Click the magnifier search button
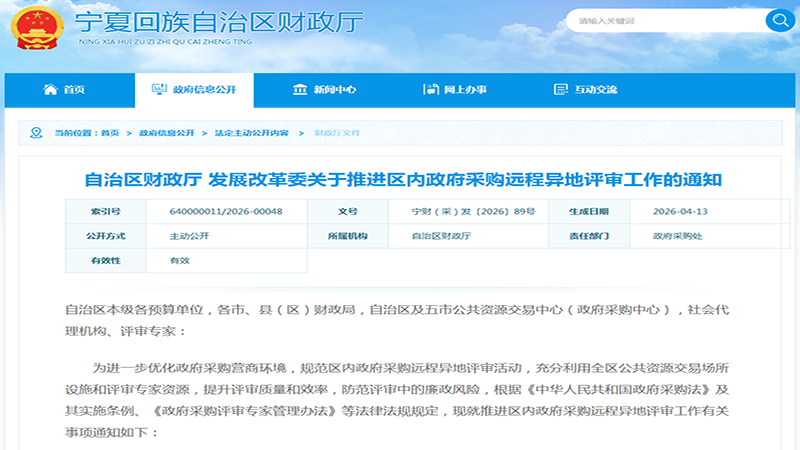Image resolution: width=800 pixels, height=450 pixels. pyautogui.click(x=780, y=20)
